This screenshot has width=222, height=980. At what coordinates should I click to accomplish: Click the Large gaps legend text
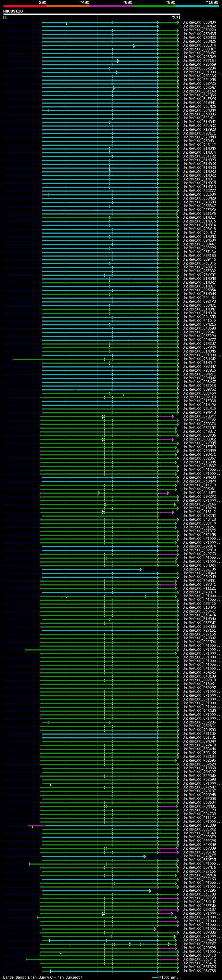43,977
